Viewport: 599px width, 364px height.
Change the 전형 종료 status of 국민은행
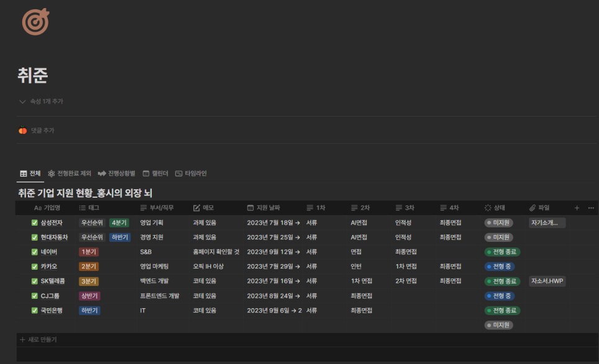click(502, 311)
